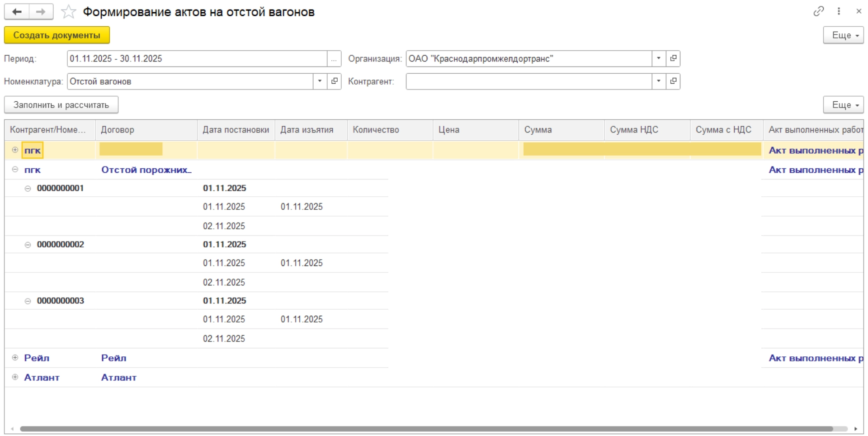868x436 pixels.
Task: Expand the highlighted top пгк row
Action: (15, 150)
